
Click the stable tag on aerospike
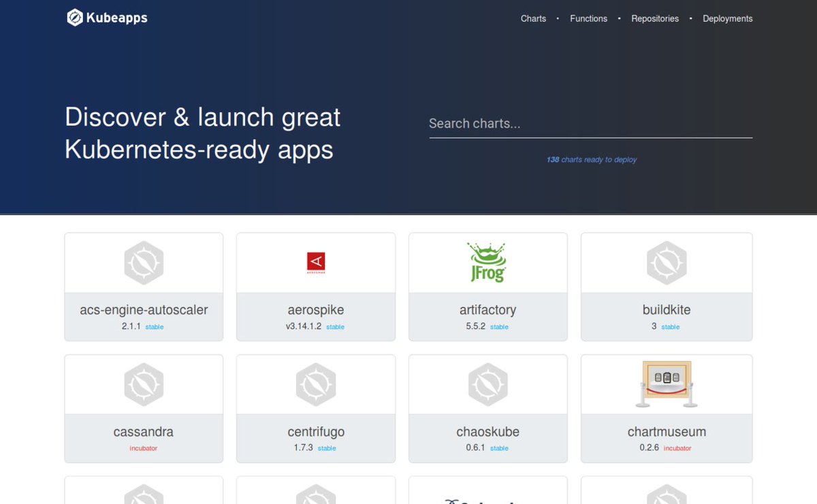(x=335, y=327)
